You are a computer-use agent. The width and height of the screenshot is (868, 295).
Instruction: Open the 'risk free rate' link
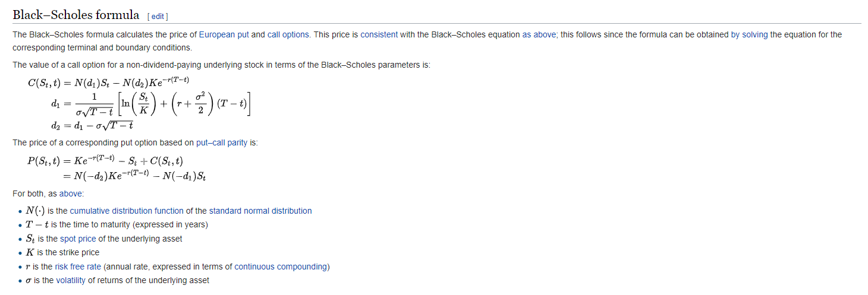78,267
